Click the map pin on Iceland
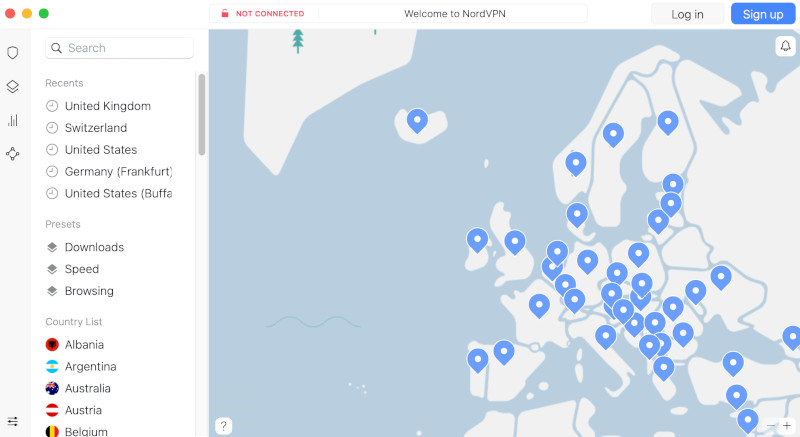The width and height of the screenshot is (800, 437). coord(417,120)
